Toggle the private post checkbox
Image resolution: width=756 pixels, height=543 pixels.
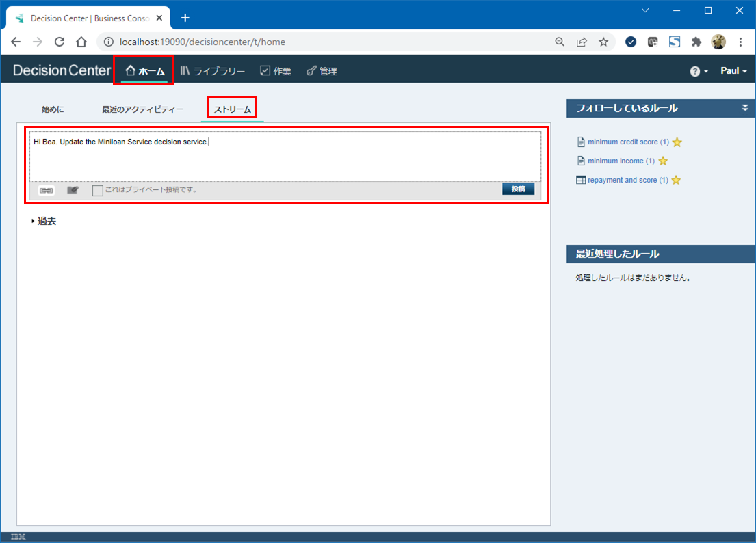coord(97,190)
